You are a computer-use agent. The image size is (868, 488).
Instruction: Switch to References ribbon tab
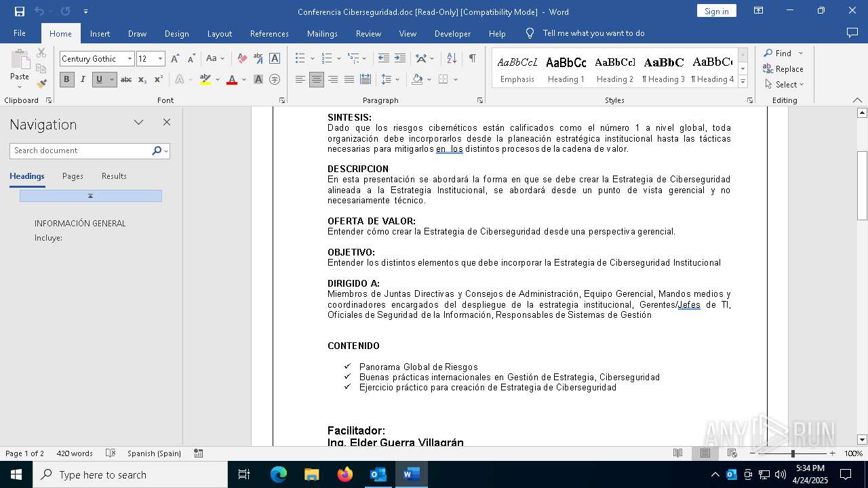[x=269, y=33]
